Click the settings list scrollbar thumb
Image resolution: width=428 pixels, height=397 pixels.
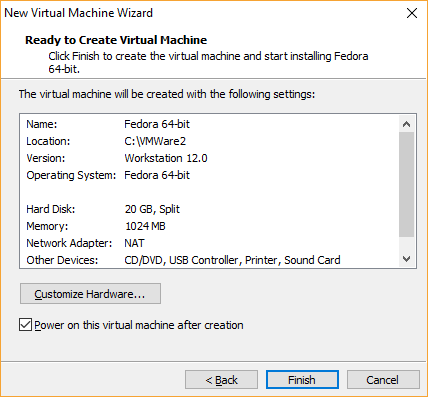point(406,184)
